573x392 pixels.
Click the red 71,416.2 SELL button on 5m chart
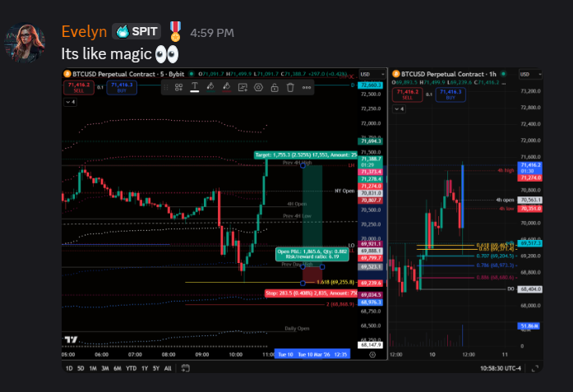click(79, 87)
